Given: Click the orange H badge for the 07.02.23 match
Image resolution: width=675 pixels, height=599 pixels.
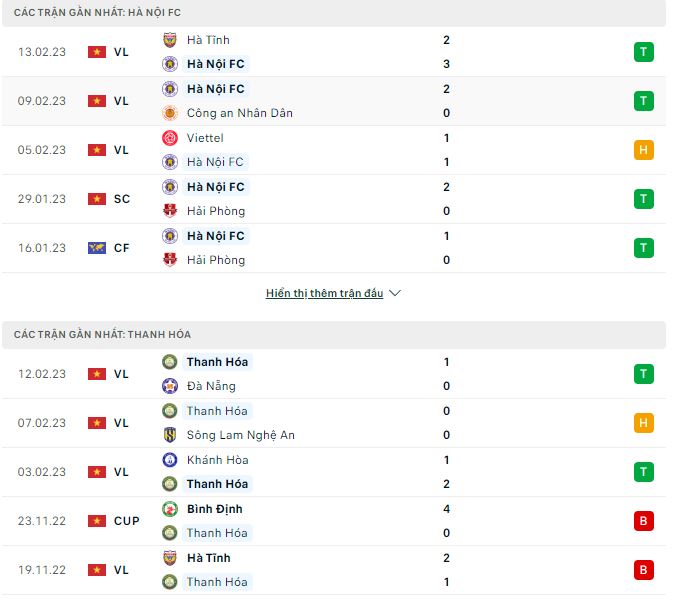Looking at the screenshot, I should 643,423.
